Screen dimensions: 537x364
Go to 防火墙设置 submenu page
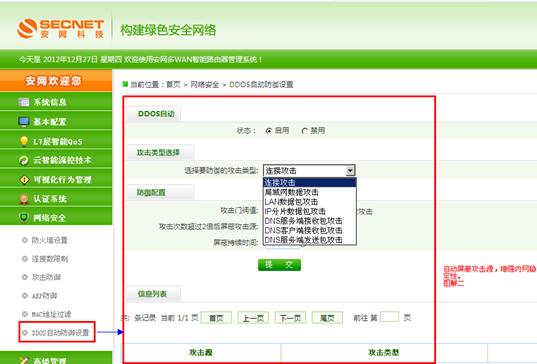(x=50, y=240)
